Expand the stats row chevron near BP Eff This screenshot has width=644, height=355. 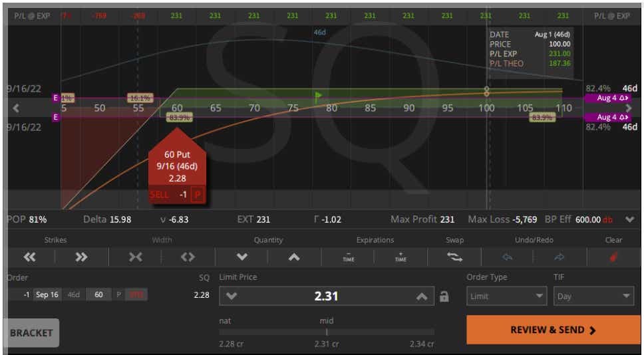click(x=630, y=219)
